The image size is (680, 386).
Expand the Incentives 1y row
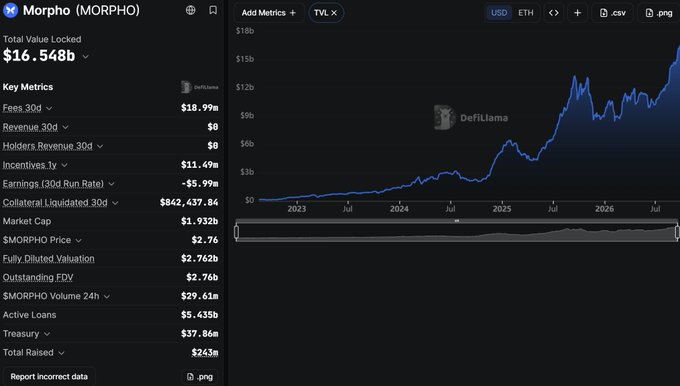click(65, 165)
